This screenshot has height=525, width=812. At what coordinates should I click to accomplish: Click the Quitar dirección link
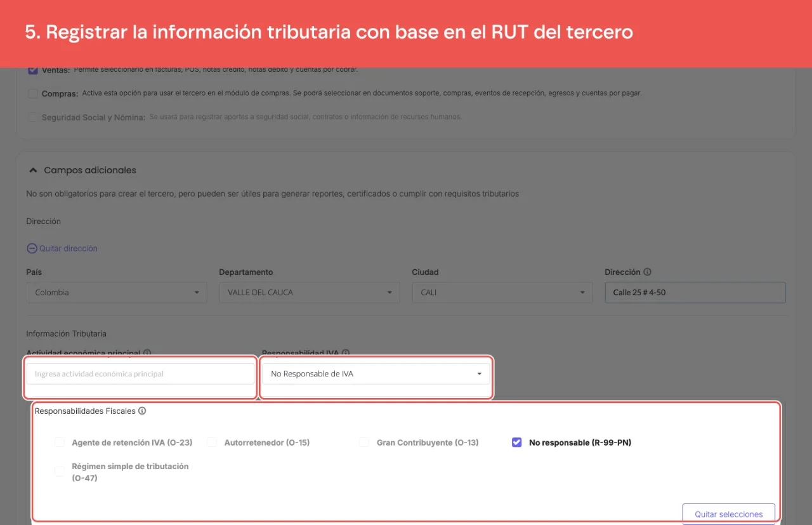point(62,248)
